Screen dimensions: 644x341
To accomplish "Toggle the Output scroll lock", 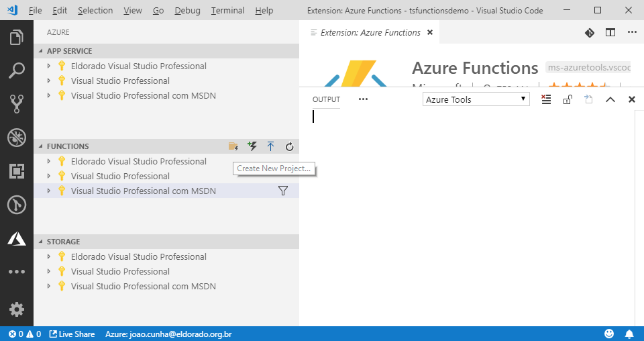I will click(568, 99).
